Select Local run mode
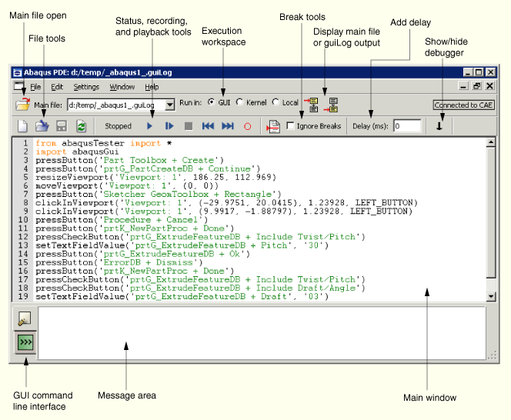 pyautogui.click(x=276, y=102)
